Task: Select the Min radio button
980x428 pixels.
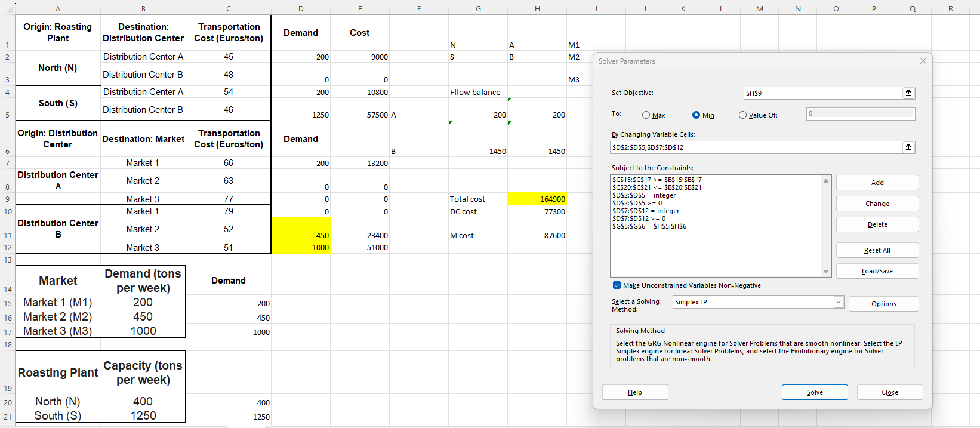Action: (x=696, y=115)
